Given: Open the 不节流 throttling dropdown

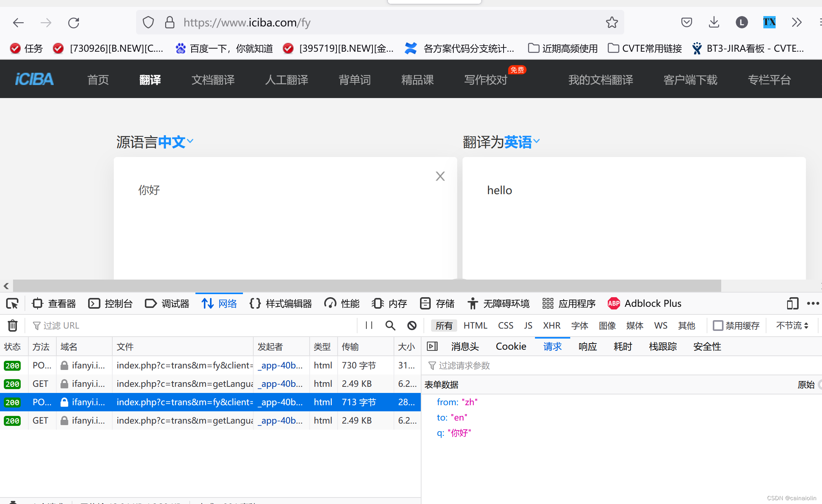Looking at the screenshot, I should pyautogui.click(x=792, y=326).
